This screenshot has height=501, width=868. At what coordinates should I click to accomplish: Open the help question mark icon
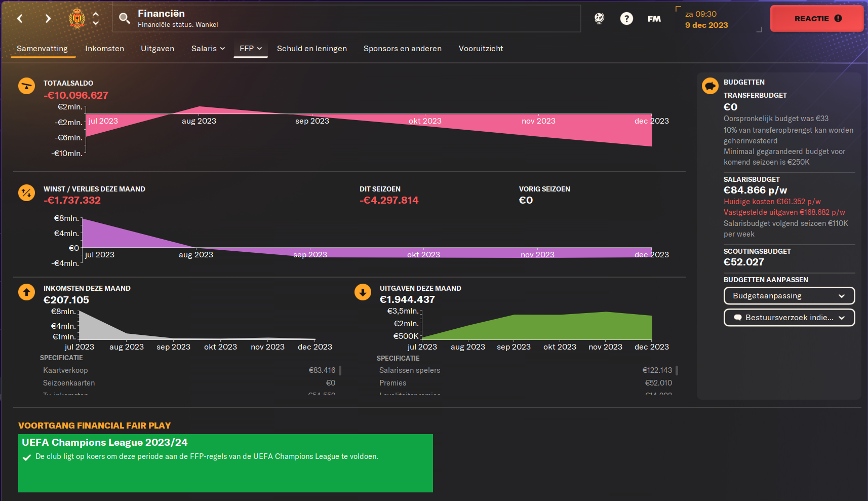[x=626, y=19]
